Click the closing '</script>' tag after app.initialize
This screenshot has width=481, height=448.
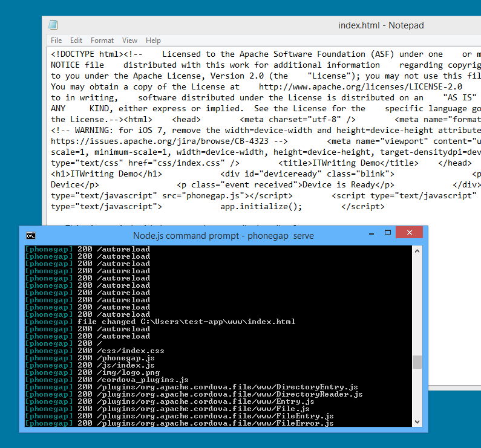click(363, 207)
